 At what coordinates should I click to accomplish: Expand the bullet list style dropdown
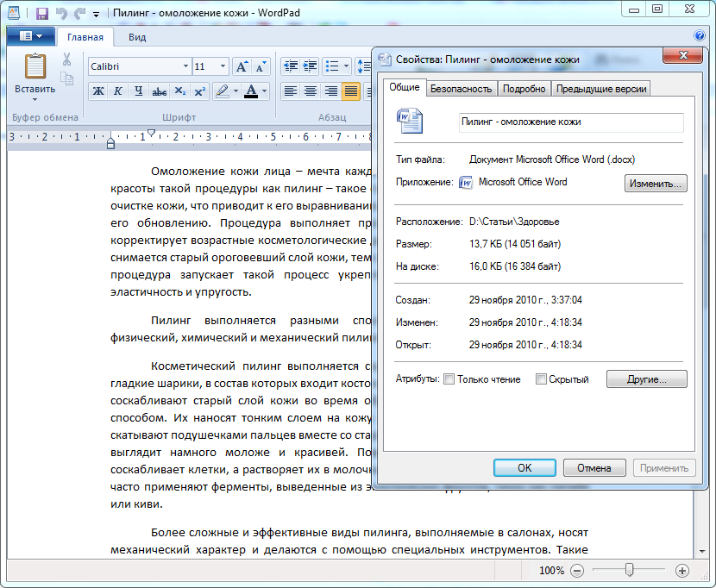point(347,66)
